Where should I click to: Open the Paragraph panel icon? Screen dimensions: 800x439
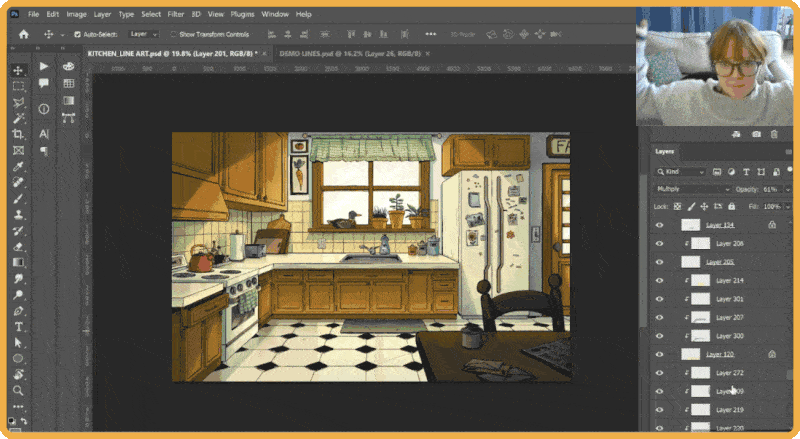click(x=44, y=151)
